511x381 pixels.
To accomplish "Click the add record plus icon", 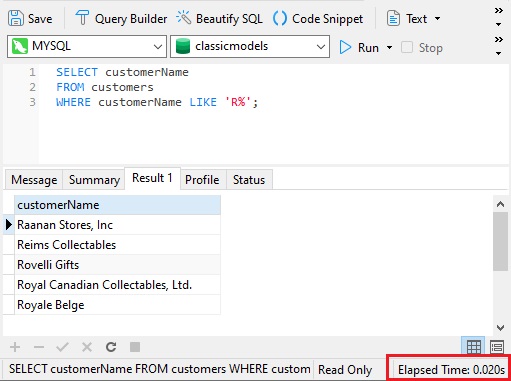I will pos(15,347).
